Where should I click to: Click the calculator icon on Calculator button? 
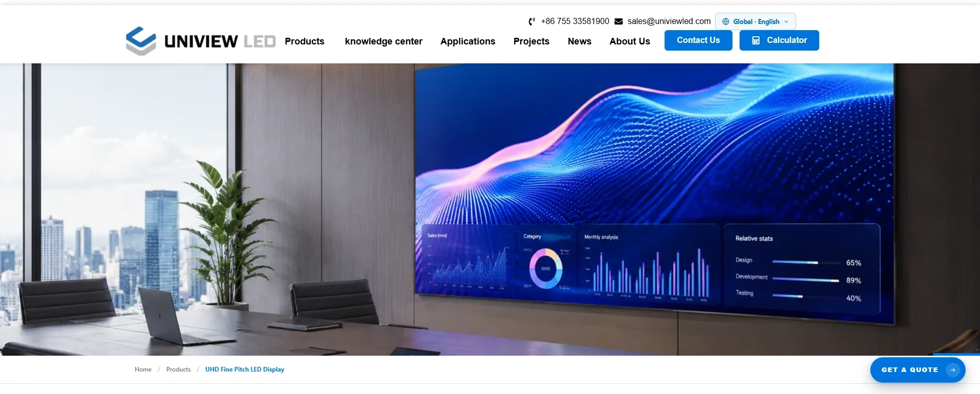756,40
